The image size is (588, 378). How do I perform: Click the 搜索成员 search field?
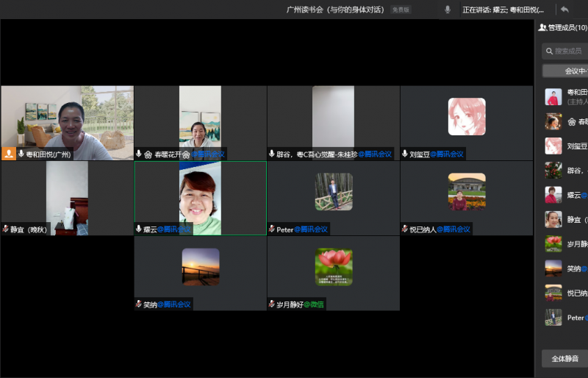pyautogui.click(x=570, y=51)
